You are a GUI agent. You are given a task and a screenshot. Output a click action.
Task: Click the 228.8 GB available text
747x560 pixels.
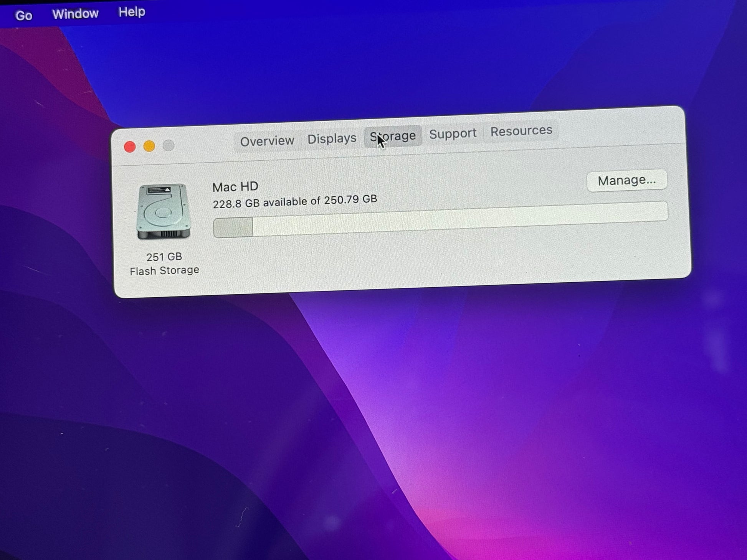[x=295, y=201]
